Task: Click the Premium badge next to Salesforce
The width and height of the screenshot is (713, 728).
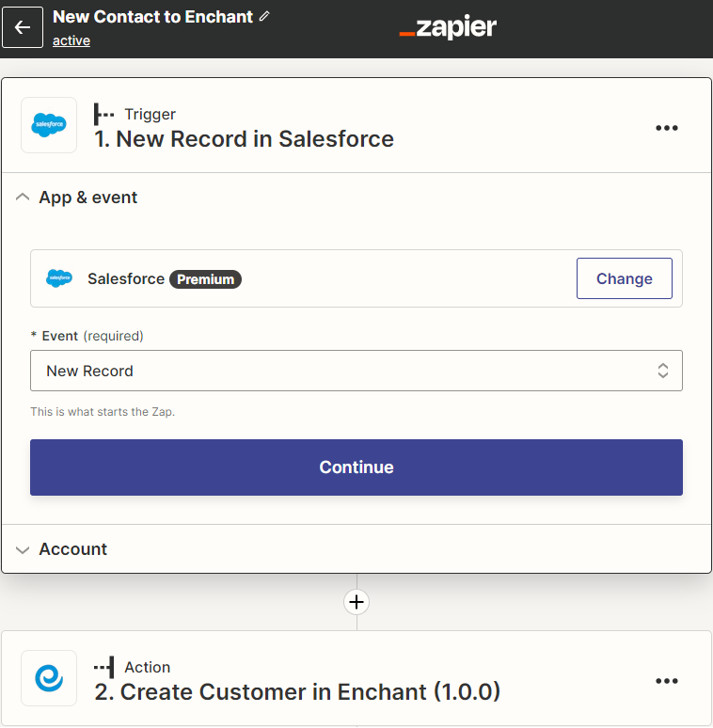Action: pyautogui.click(x=205, y=279)
